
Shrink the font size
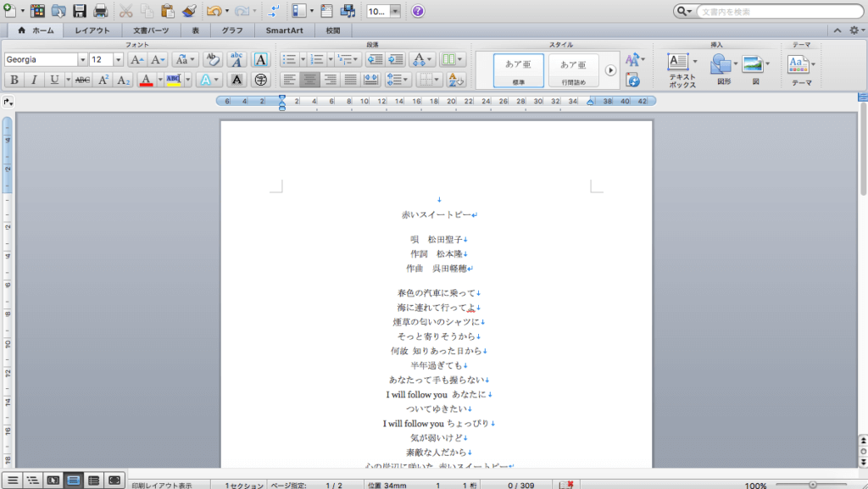[x=157, y=59]
